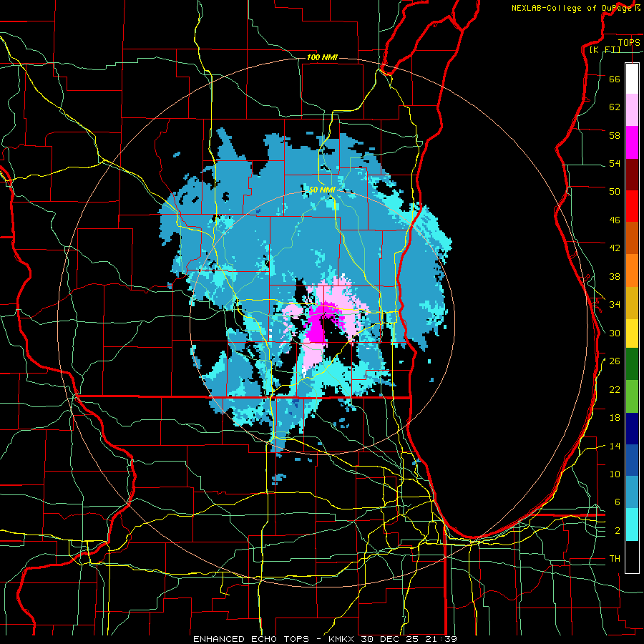Viewport: 644px width, 644px height.
Task: Select the 58 legend value
Action: [x=615, y=135]
